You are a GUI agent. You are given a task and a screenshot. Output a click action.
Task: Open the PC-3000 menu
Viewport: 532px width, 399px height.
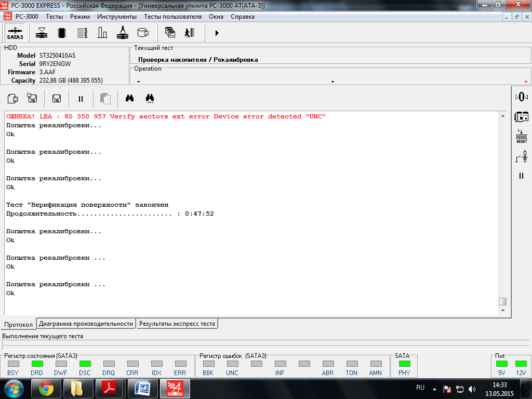pos(27,17)
